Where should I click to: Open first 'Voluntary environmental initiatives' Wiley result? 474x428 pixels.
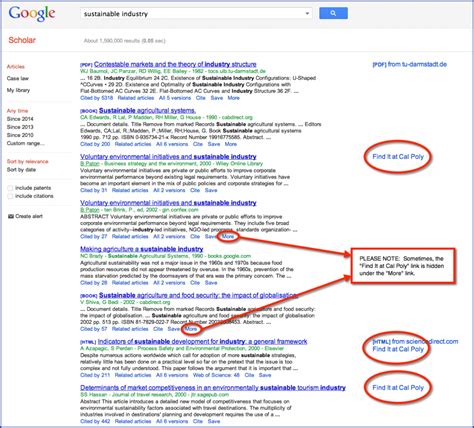(168, 157)
